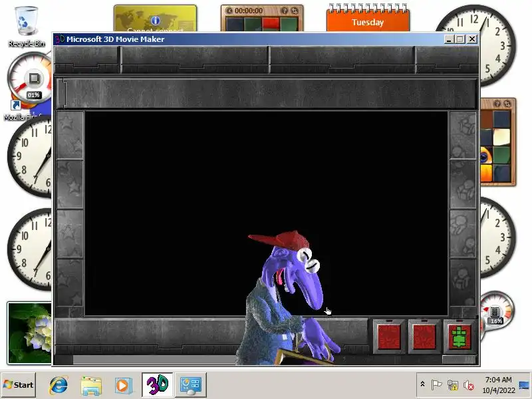532x399 pixels.
Task: Click the taskbar icon right of 3D Movie Maker
Action: coord(191,385)
